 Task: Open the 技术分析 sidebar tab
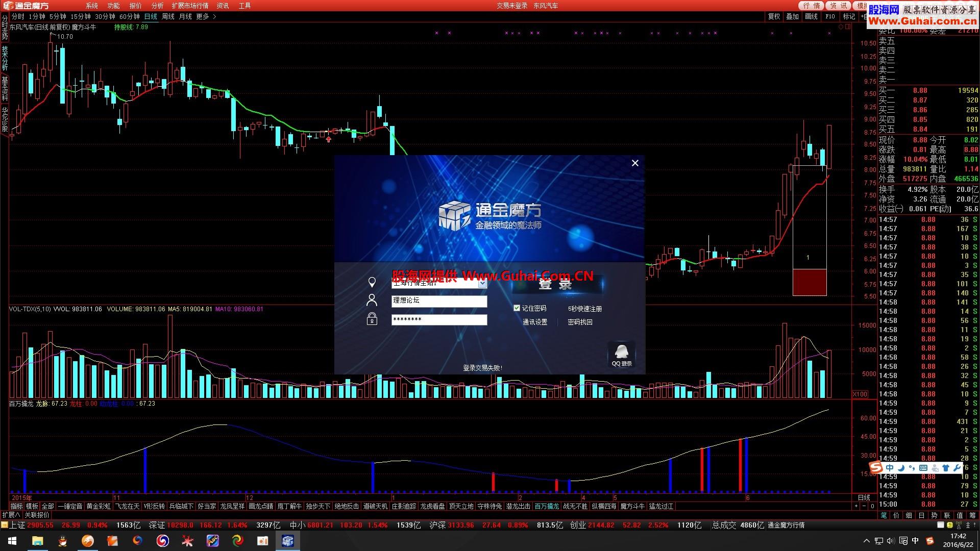coord(5,58)
